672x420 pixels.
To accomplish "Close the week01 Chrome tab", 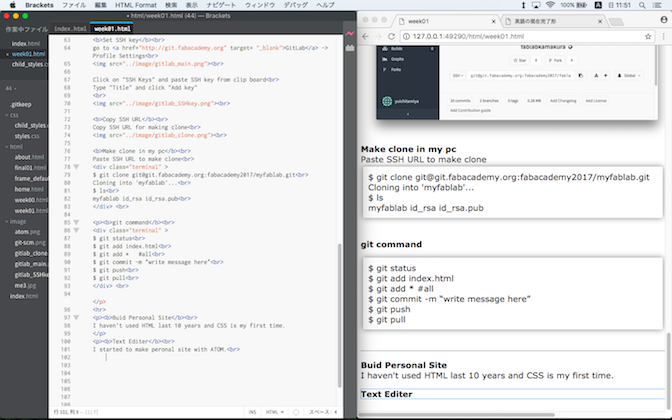I will tap(493, 21).
